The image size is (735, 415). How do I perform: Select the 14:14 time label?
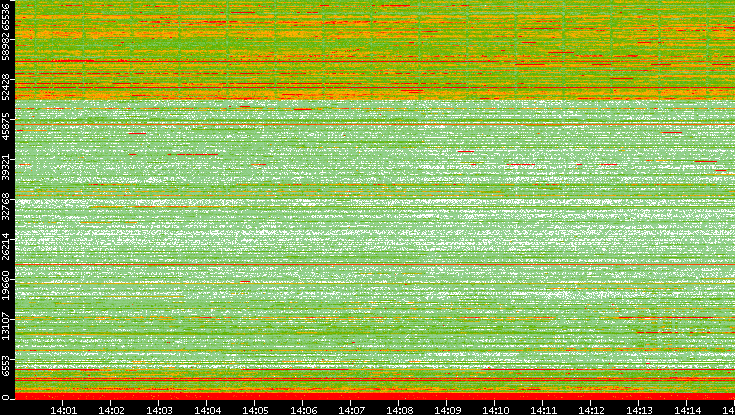[688, 410]
